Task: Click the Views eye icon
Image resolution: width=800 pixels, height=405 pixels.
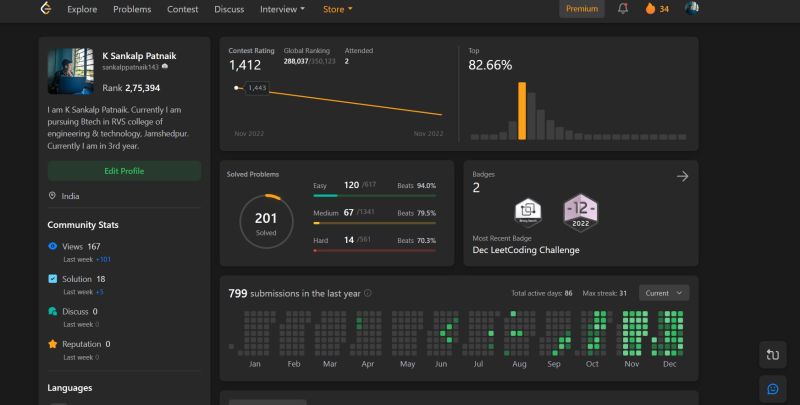Action: click(x=53, y=246)
